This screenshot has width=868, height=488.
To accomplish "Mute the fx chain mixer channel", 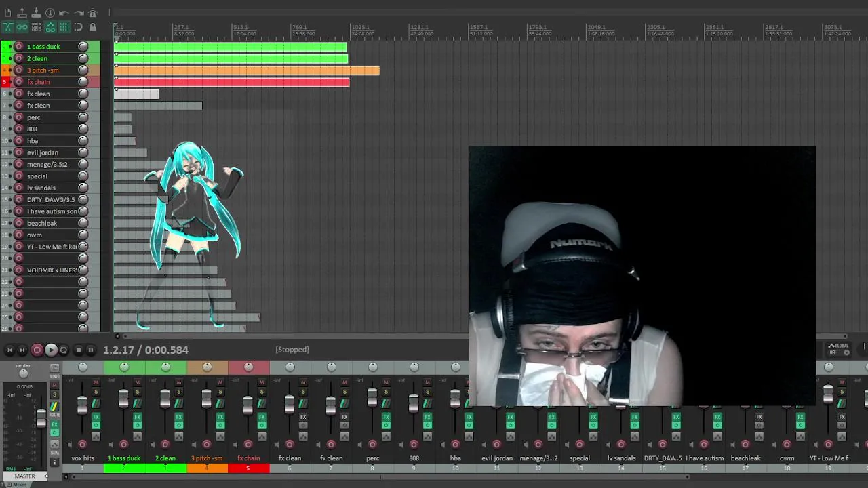I will 261,382.
